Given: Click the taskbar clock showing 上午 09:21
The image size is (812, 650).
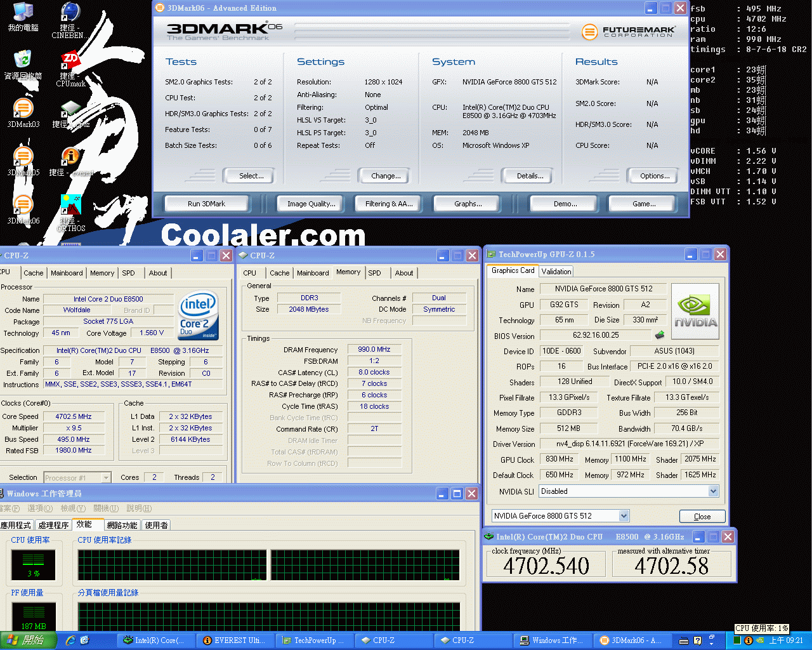Looking at the screenshot, I should [x=786, y=640].
